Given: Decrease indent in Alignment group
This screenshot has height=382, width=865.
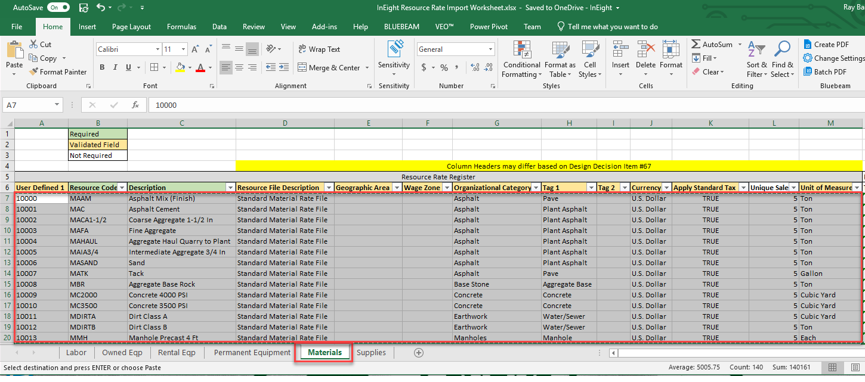Looking at the screenshot, I should tap(270, 67).
